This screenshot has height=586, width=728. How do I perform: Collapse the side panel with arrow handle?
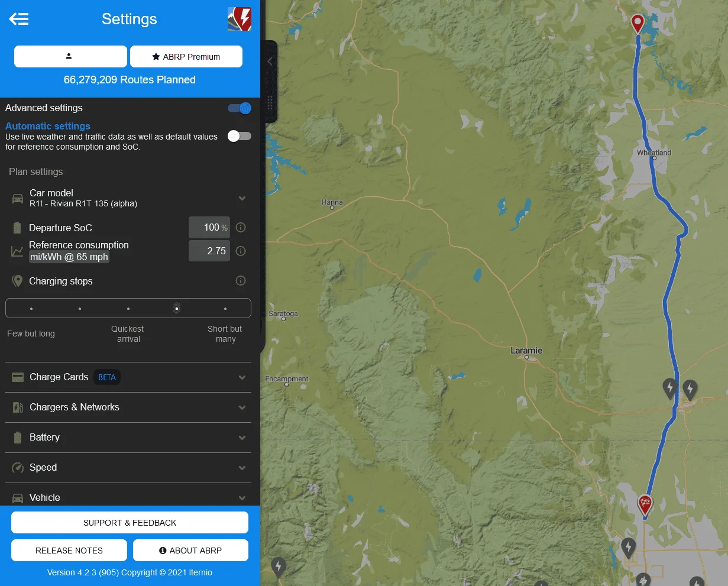(x=270, y=61)
